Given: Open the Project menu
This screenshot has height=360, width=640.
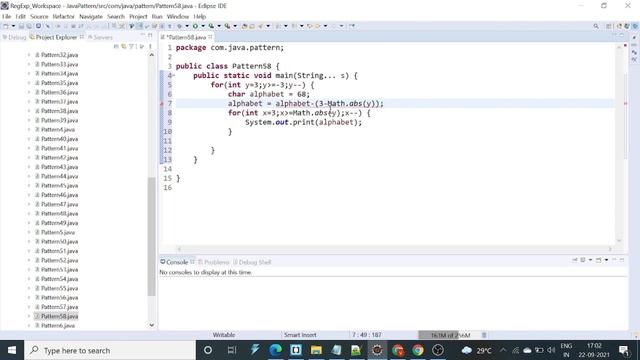Looking at the screenshot, I should click(x=138, y=16).
